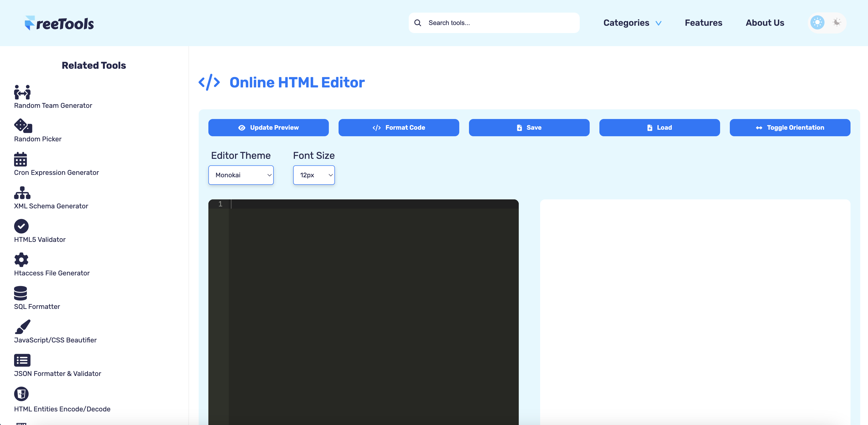Open the HTML Entities Encode/Decode icon
This screenshot has height=425, width=868.
coord(21,394)
